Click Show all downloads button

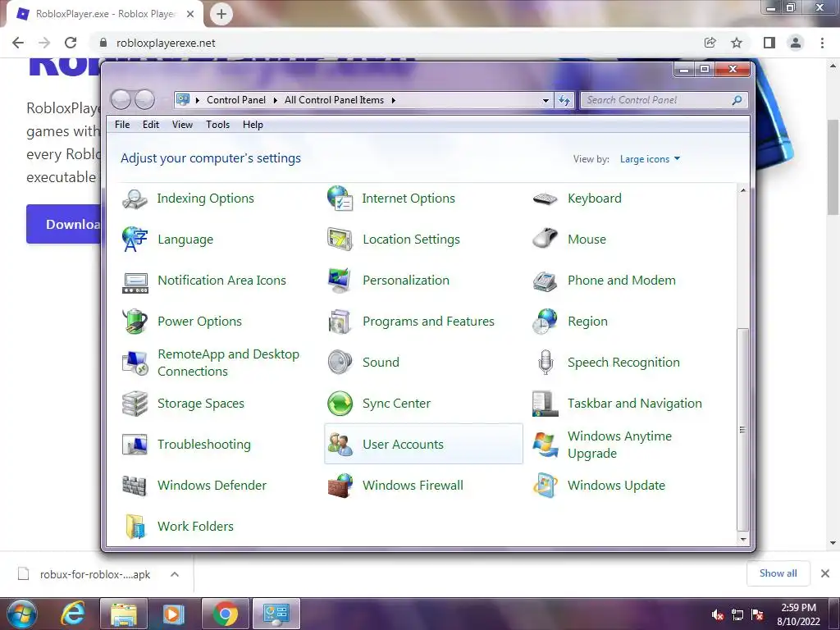[x=778, y=573]
